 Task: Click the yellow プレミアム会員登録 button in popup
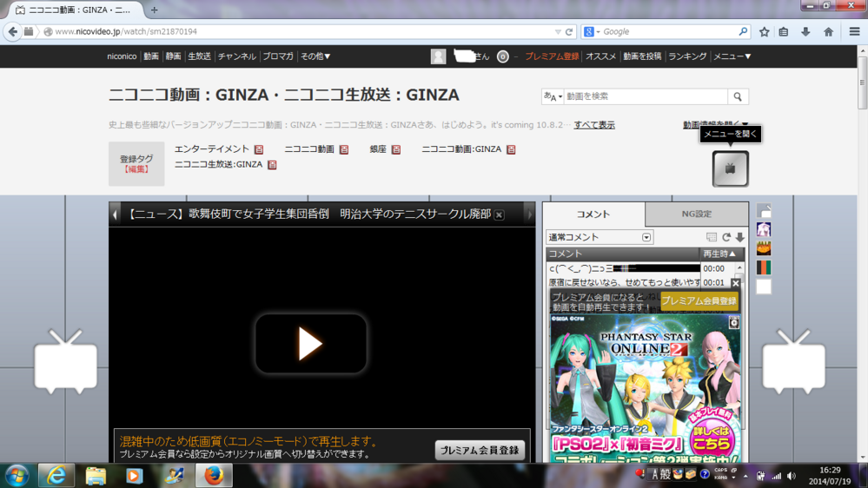tap(699, 301)
